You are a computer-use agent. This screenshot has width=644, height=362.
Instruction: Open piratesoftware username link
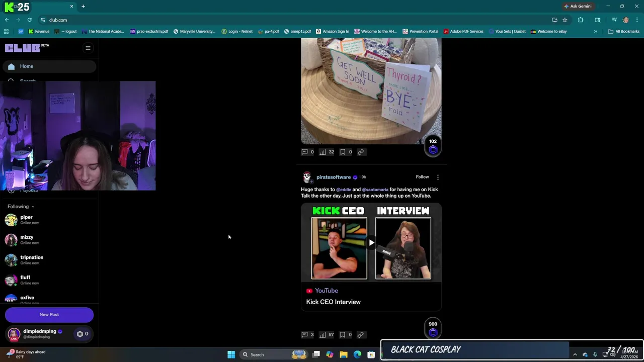(x=333, y=177)
